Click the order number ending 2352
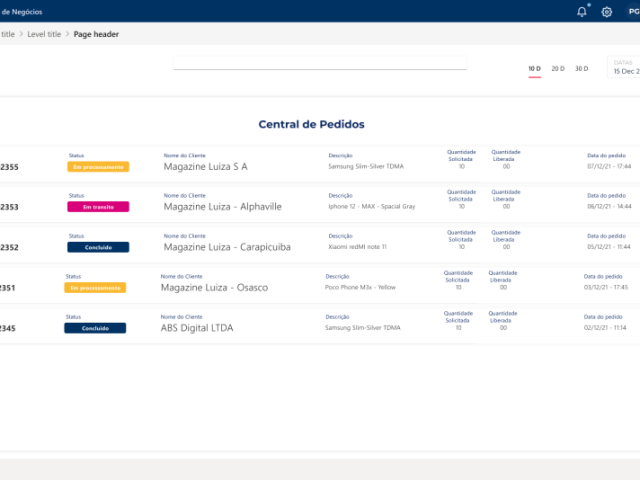Viewport: 640px width, 480px height. [9, 247]
